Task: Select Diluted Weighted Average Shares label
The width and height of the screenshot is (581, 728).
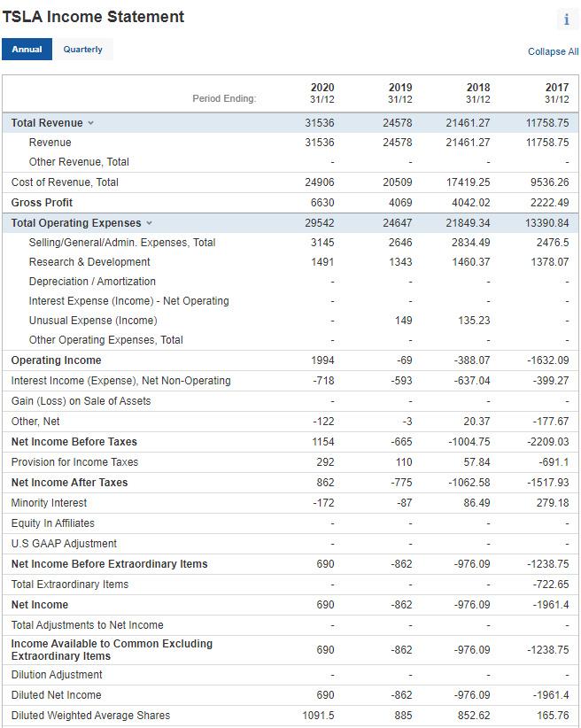Action: click(x=90, y=716)
